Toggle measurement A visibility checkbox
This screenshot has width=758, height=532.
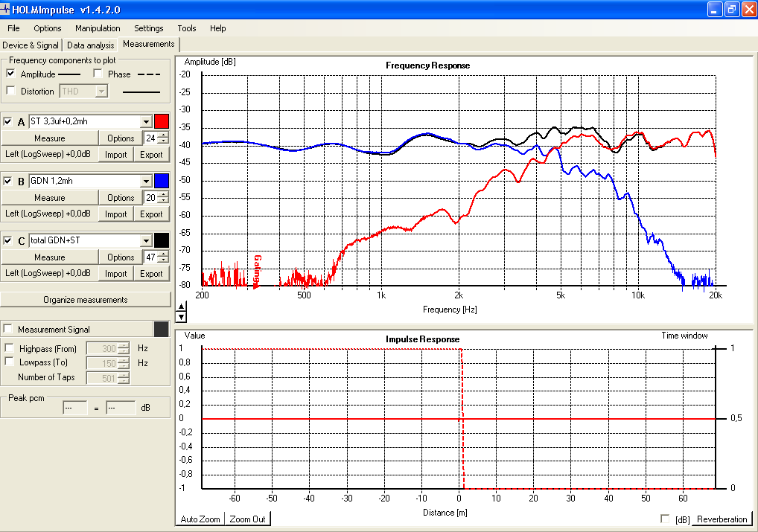(x=7, y=121)
